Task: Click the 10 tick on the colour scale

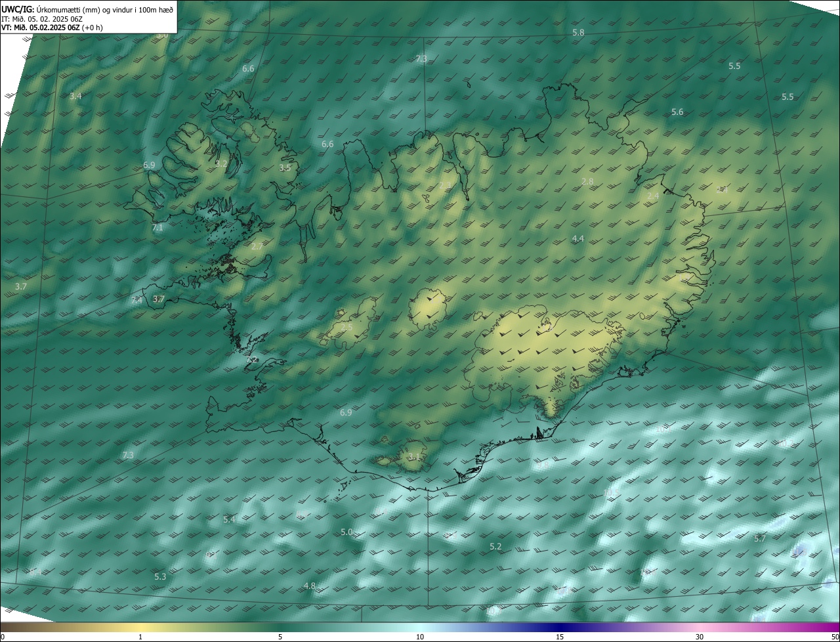Action: [x=420, y=637]
